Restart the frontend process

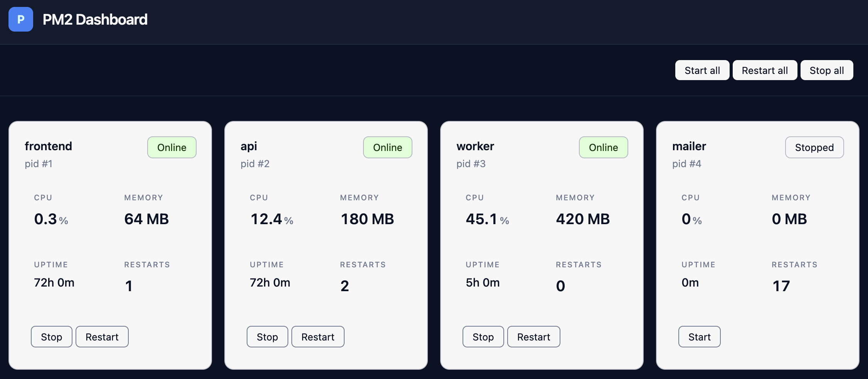coord(102,337)
